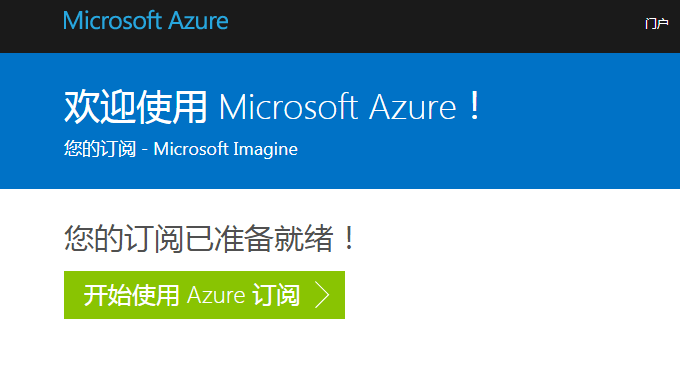This screenshot has width=680, height=366.
Task: Click blank white area below green button
Action: 304,345
